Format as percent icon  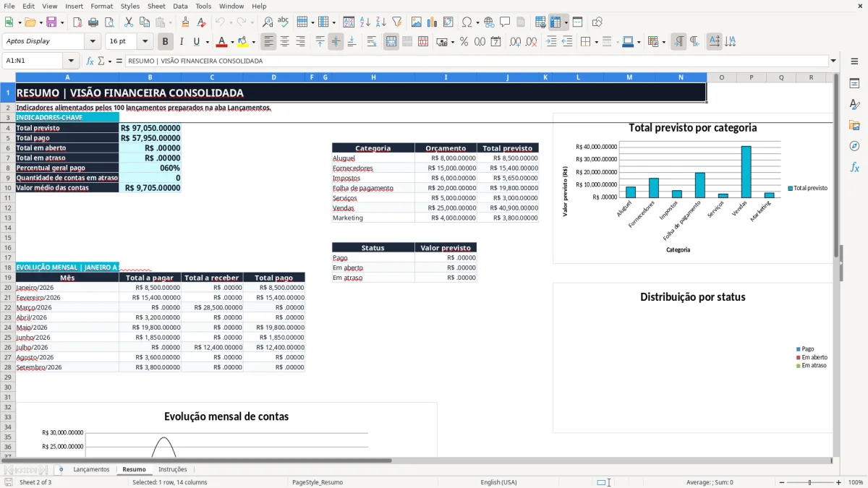click(x=464, y=42)
